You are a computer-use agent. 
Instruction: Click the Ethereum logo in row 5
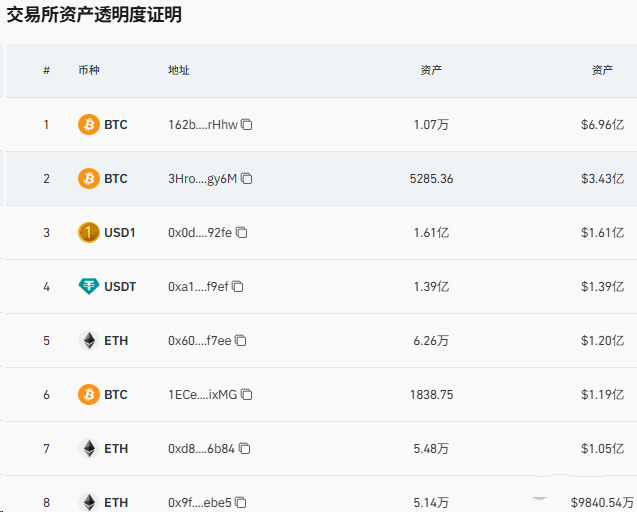89,341
